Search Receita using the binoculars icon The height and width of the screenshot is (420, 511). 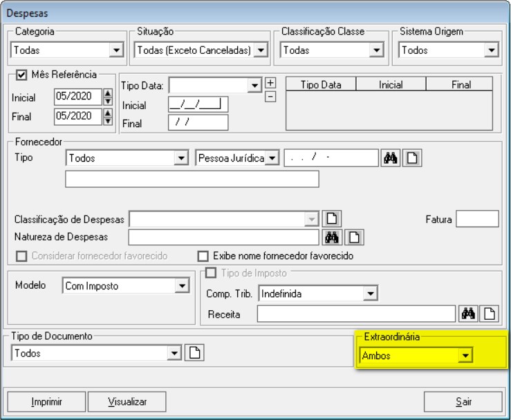pyautogui.click(x=468, y=314)
